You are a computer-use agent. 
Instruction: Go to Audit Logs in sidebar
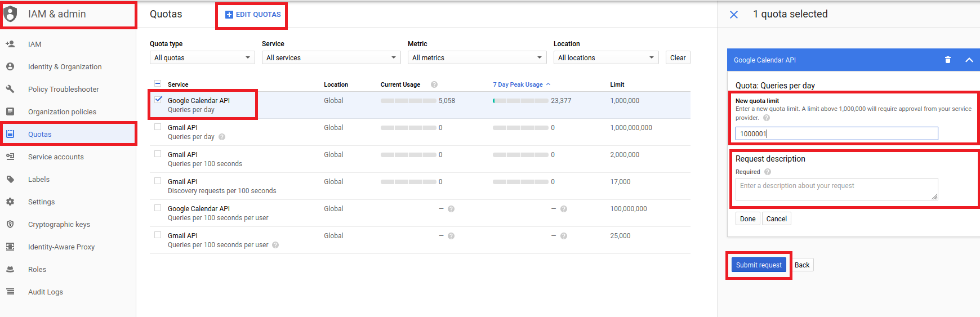point(46,292)
